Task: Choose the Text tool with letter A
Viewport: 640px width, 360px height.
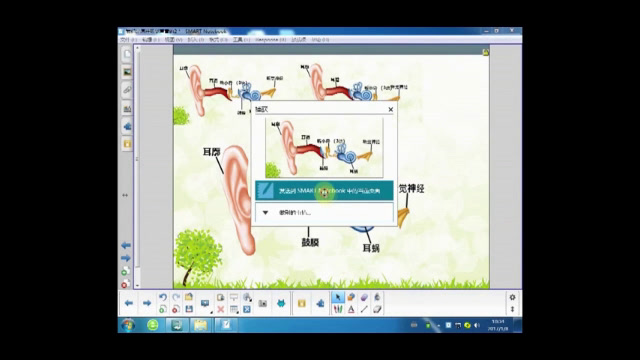Action: pos(351,309)
